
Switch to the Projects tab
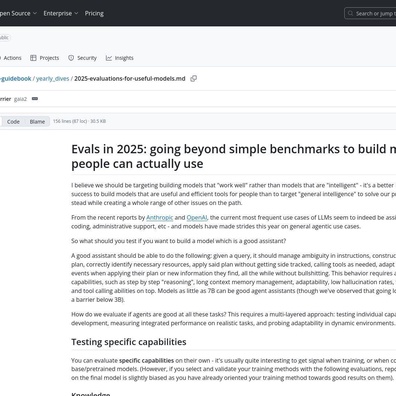(x=45, y=58)
